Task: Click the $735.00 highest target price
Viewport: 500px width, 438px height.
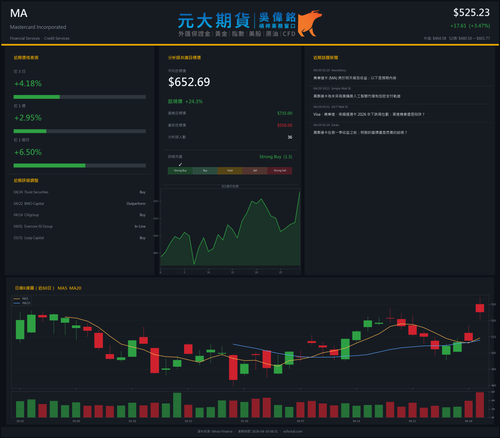Action: click(x=285, y=113)
